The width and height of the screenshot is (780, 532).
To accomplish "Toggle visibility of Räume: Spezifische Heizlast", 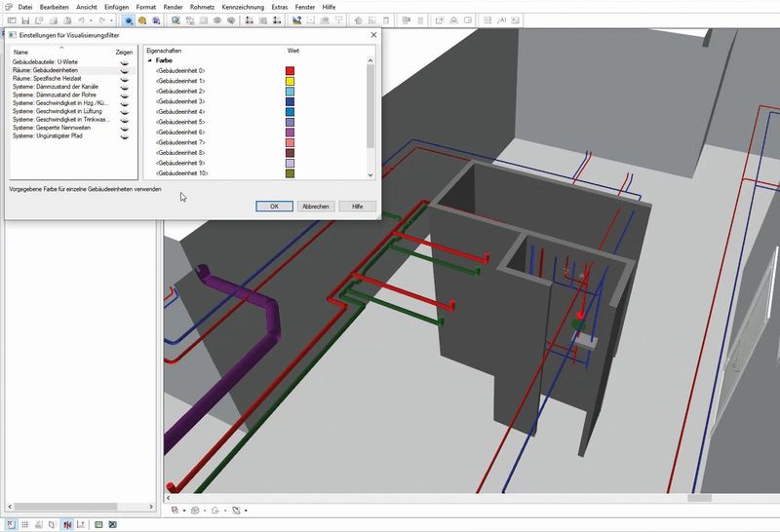I will click(x=125, y=78).
